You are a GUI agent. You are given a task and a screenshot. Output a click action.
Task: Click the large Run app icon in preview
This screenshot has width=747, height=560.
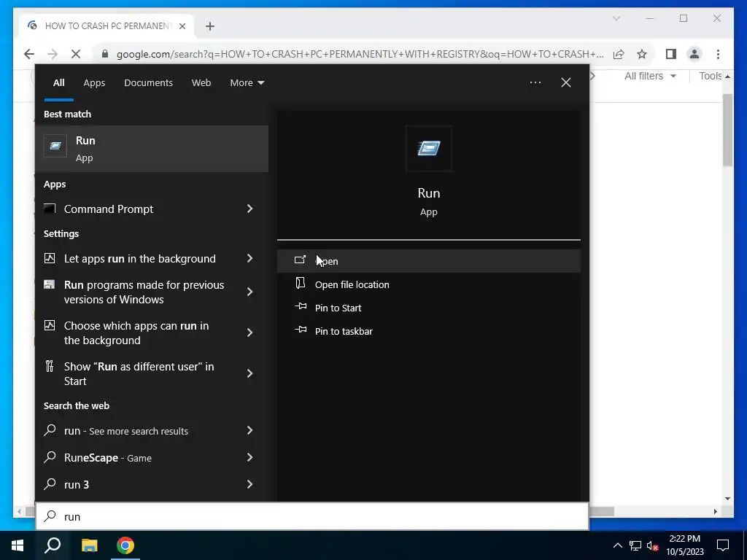click(x=429, y=149)
